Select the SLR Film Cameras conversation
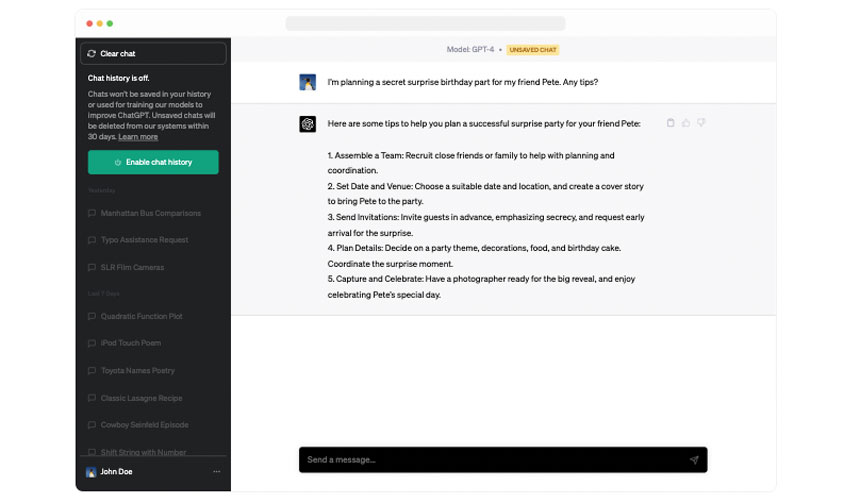The height and width of the screenshot is (503, 860). (132, 267)
